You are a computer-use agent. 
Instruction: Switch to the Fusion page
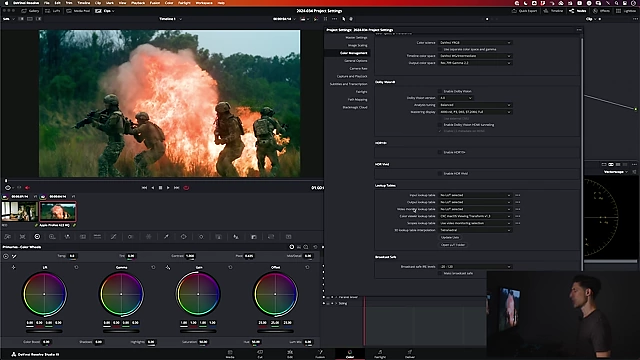(320, 354)
